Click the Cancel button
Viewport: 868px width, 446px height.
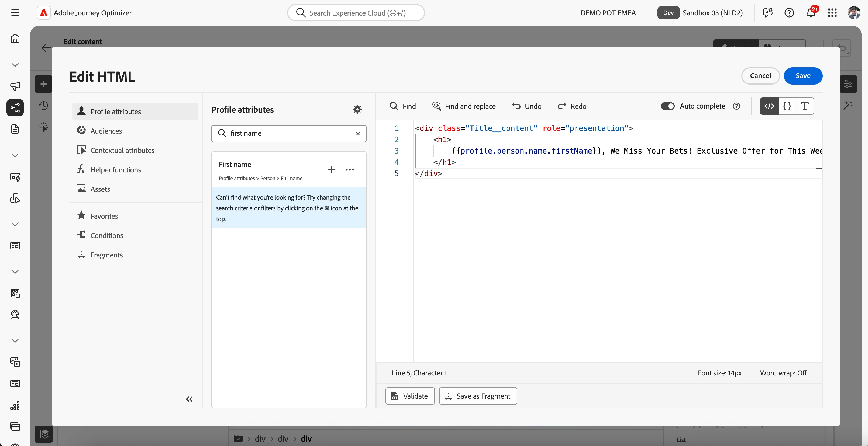coord(760,76)
